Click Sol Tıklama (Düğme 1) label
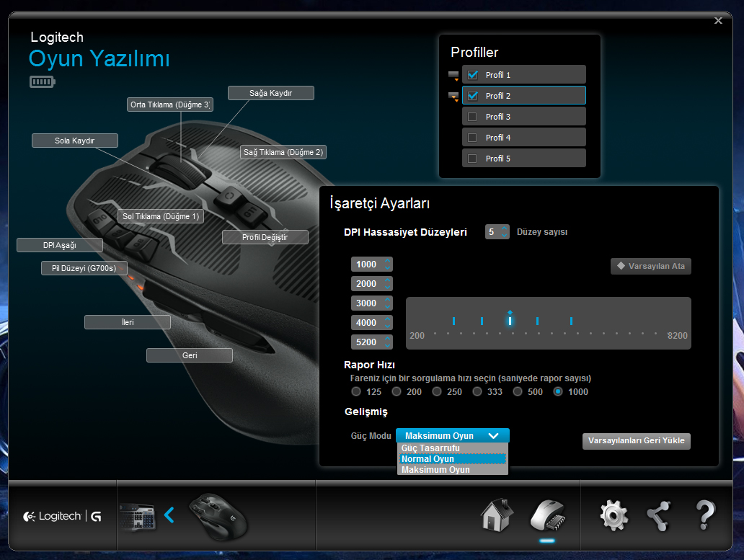Image resolution: width=744 pixels, height=560 pixels. (x=161, y=216)
